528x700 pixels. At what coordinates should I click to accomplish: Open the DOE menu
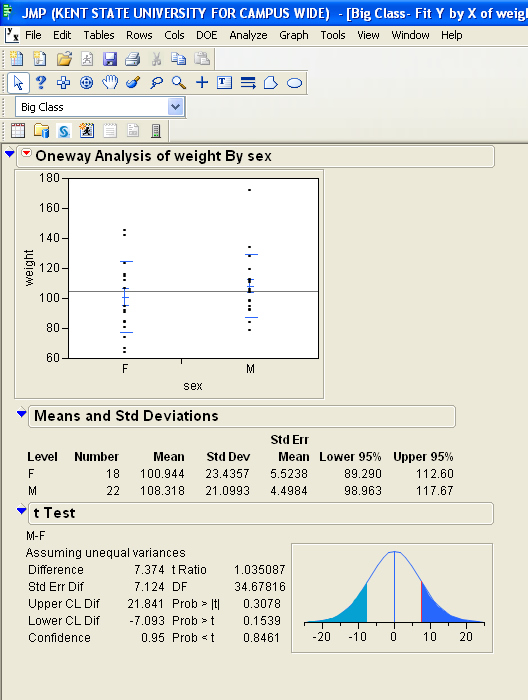pyautogui.click(x=207, y=35)
